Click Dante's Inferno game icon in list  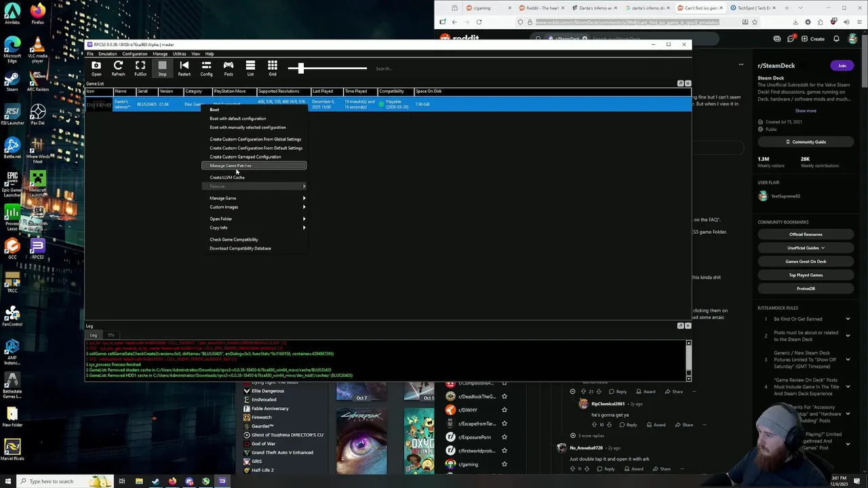(x=99, y=104)
